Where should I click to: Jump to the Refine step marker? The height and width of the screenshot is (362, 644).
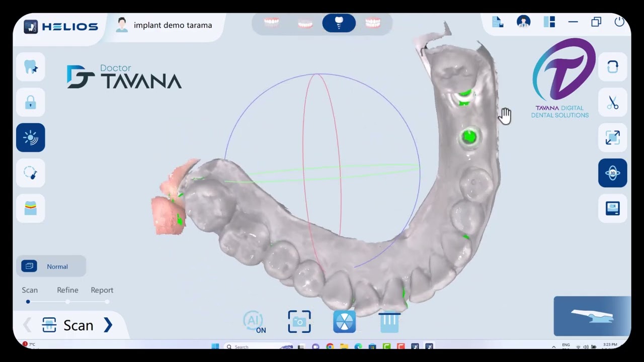pos(67,302)
